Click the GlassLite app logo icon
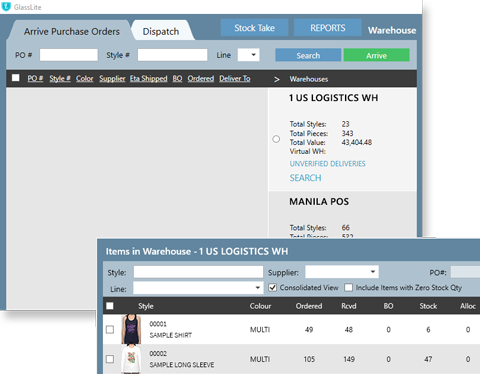 point(6,7)
